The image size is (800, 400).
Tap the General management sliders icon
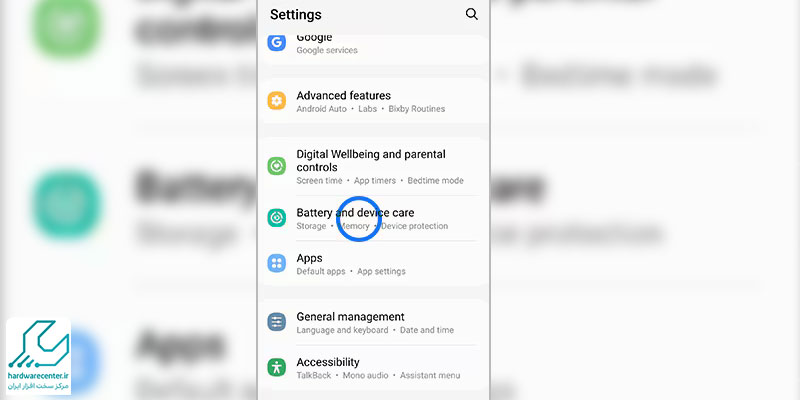pyautogui.click(x=277, y=322)
